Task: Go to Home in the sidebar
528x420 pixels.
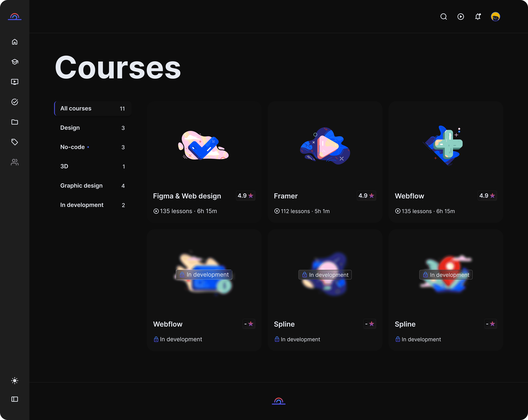Action: tap(15, 42)
